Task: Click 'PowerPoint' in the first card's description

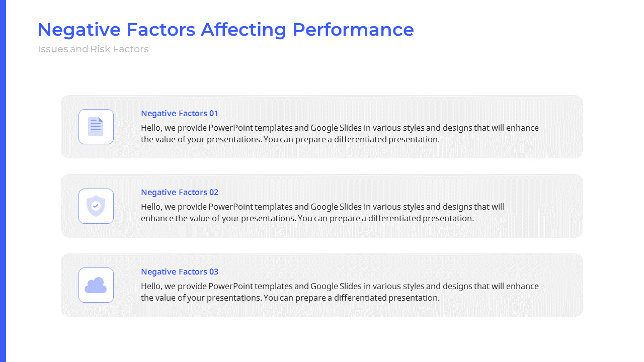Action: (230, 128)
